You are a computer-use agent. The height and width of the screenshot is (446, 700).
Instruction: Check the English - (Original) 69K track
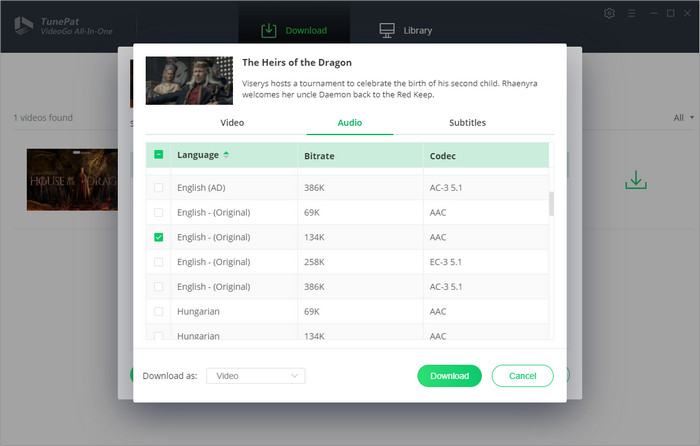pos(158,213)
